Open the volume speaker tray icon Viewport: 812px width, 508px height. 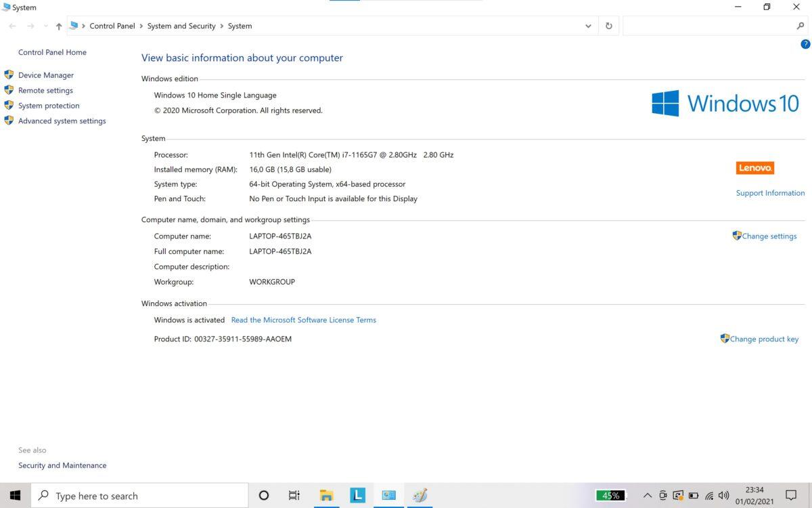724,496
